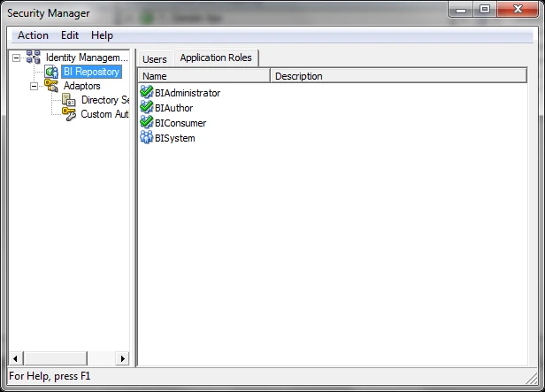Select the BI Repository tree item
This screenshot has height=392, width=545.
[90, 72]
